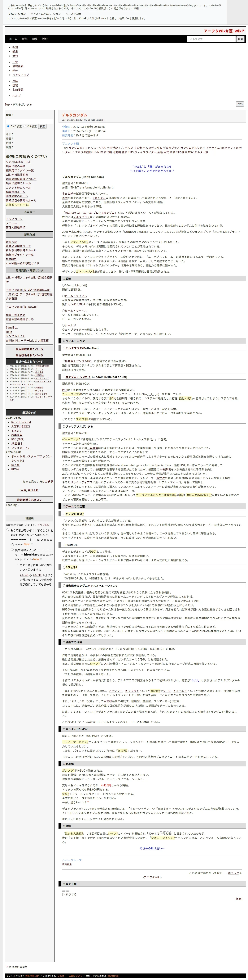Screen dimensions: 248x980
Task: Toggle the 議論所 sidebar header
Action: pos(30,518)
